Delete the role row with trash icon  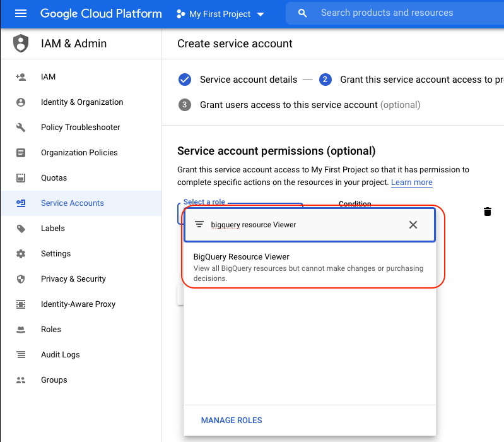[x=487, y=212]
